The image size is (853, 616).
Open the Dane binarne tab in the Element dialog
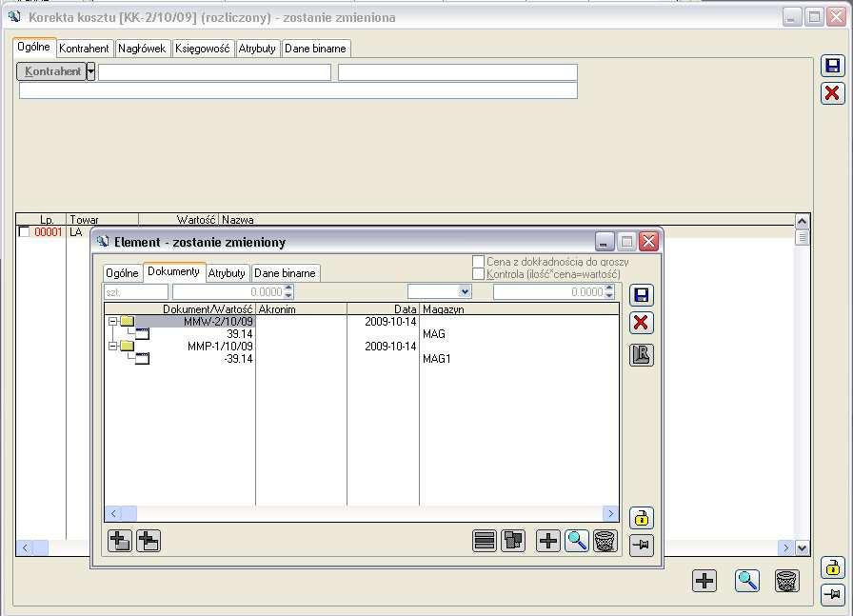tap(285, 273)
